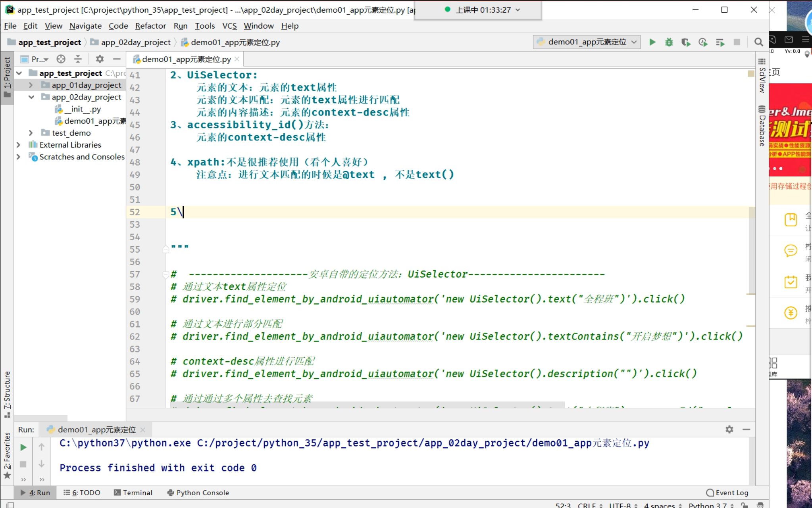Click the locate-in-project target icon
Image resolution: width=812 pixels, height=508 pixels.
[x=61, y=59]
